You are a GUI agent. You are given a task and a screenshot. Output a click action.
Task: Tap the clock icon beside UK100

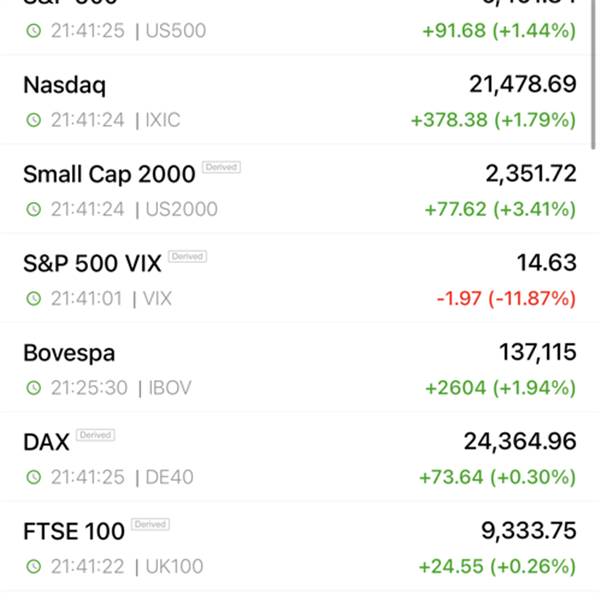pyautogui.click(x=34, y=566)
